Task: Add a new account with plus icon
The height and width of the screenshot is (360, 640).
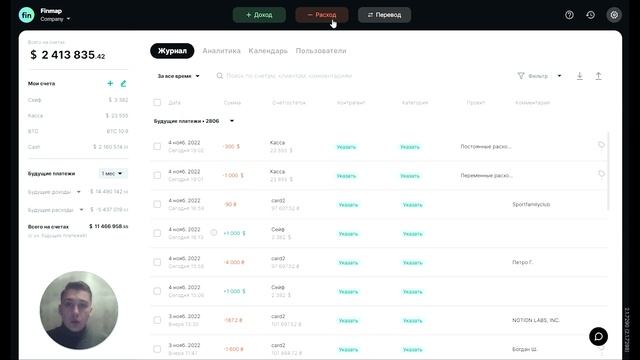Action: point(110,83)
